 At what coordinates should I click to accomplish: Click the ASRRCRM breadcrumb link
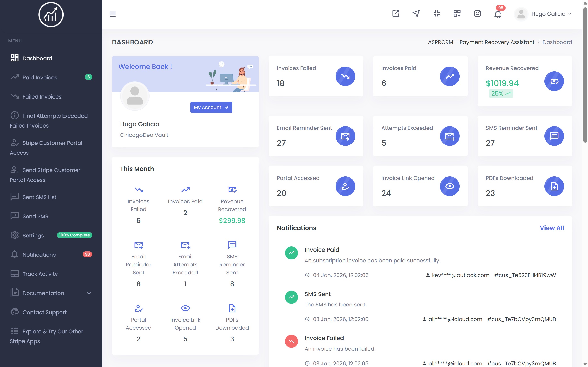(481, 42)
